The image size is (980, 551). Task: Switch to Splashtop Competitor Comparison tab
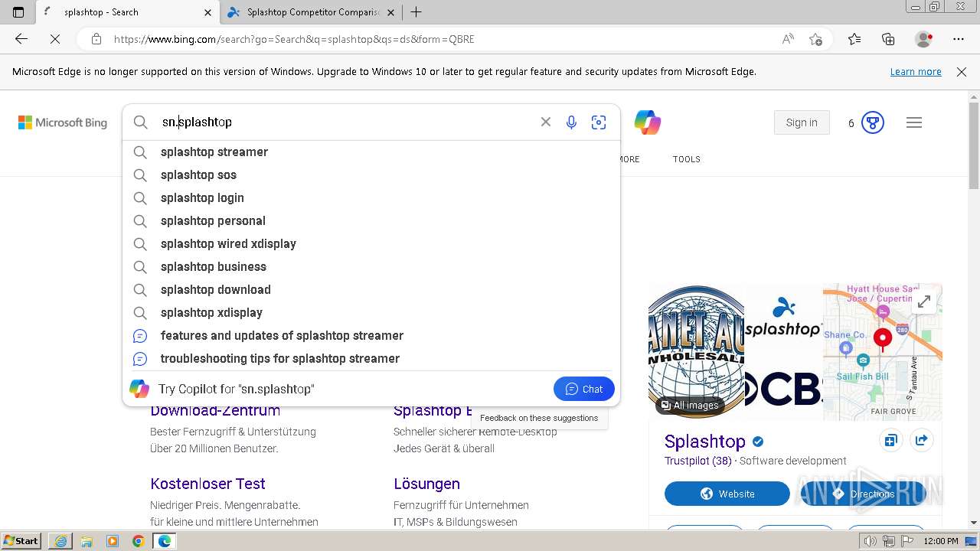[312, 12]
